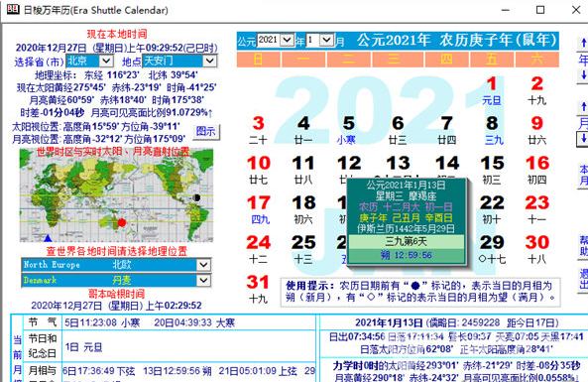Select January 1 元旦 date cell

[x=492, y=91]
